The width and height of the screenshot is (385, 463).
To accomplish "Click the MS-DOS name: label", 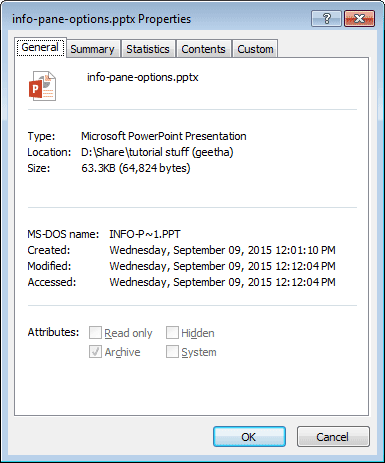I will [x=63, y=234].
